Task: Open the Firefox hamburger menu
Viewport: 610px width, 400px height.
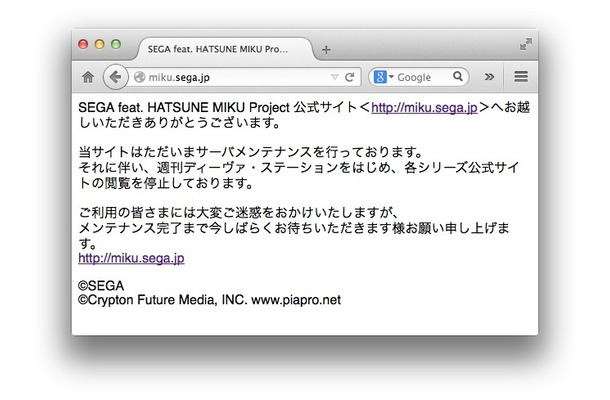Action: point(521,76)
